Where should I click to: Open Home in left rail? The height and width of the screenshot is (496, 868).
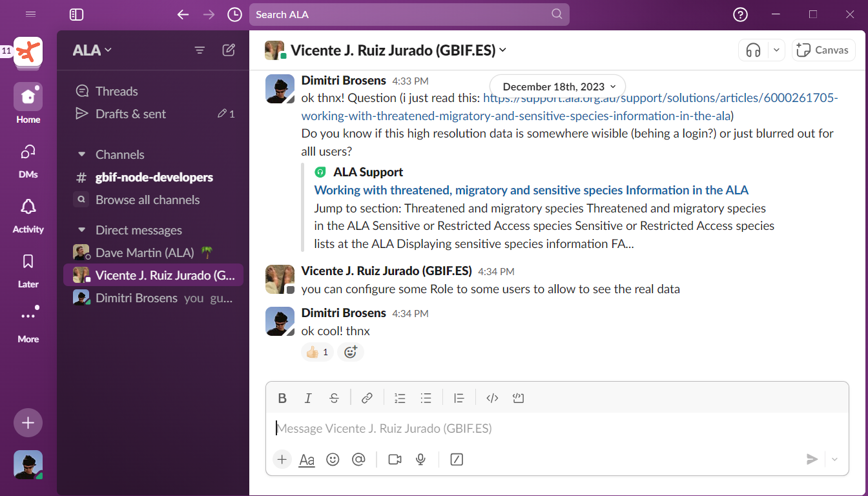pyautogui.click(x=28, y=103)
